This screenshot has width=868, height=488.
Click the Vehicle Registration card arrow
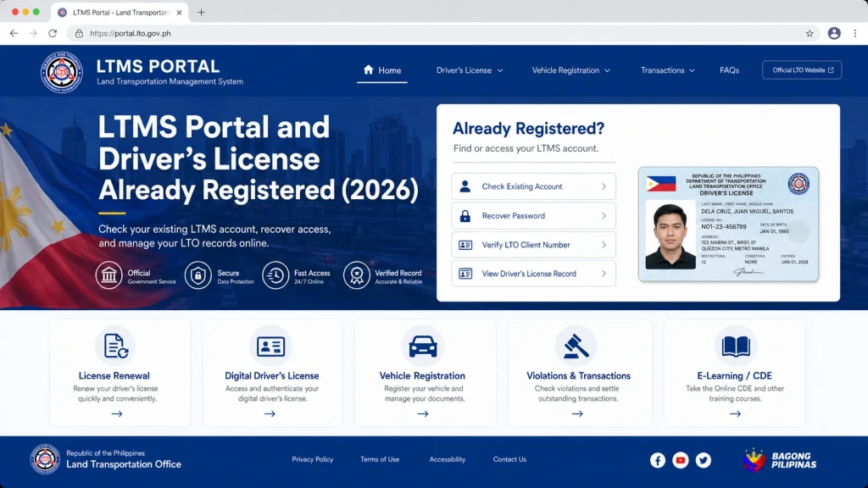(423, 413)
